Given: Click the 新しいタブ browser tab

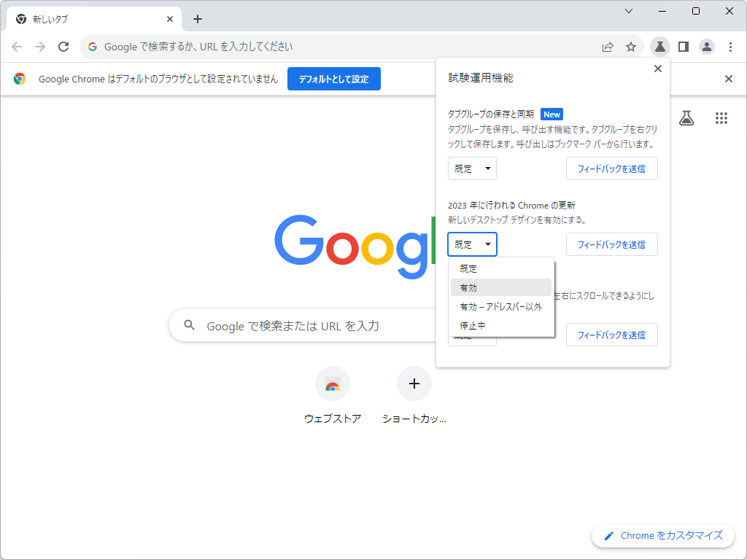Looking at the screenshot, I should (88, 18).
